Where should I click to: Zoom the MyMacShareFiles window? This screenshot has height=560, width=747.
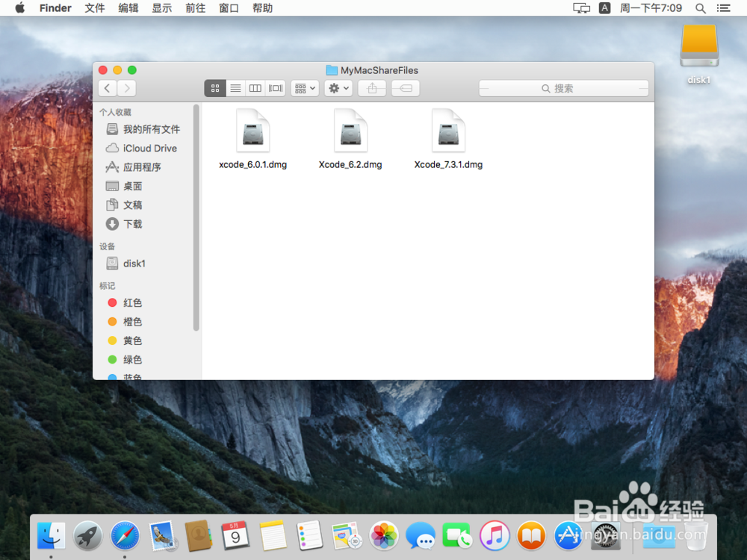coord(132,70)
